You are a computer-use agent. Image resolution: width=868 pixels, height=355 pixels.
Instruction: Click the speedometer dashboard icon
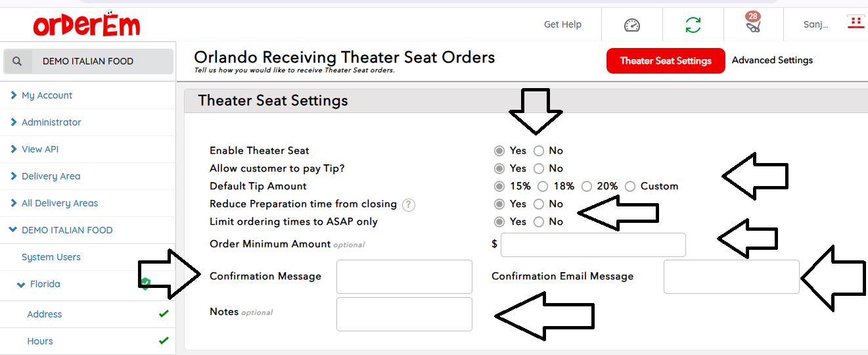tap(631, 25)
